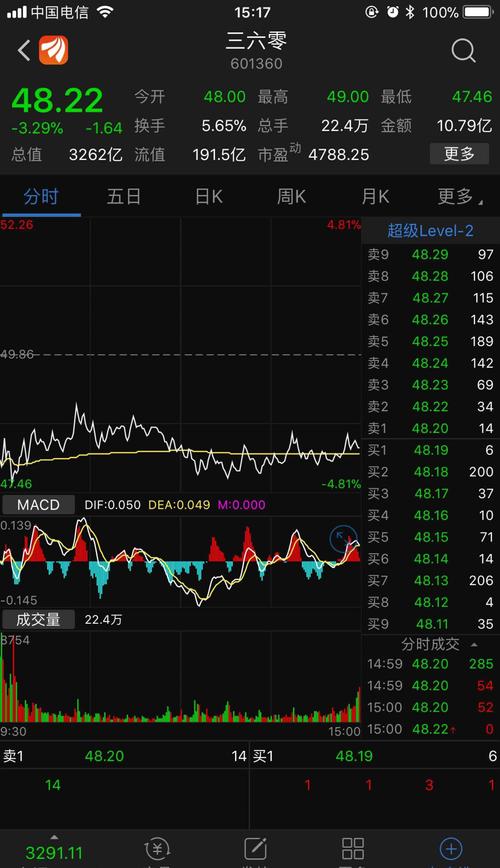Open the four-squares grid icon
This screenshot has width=500, height=868.
[x=353, y=849]
